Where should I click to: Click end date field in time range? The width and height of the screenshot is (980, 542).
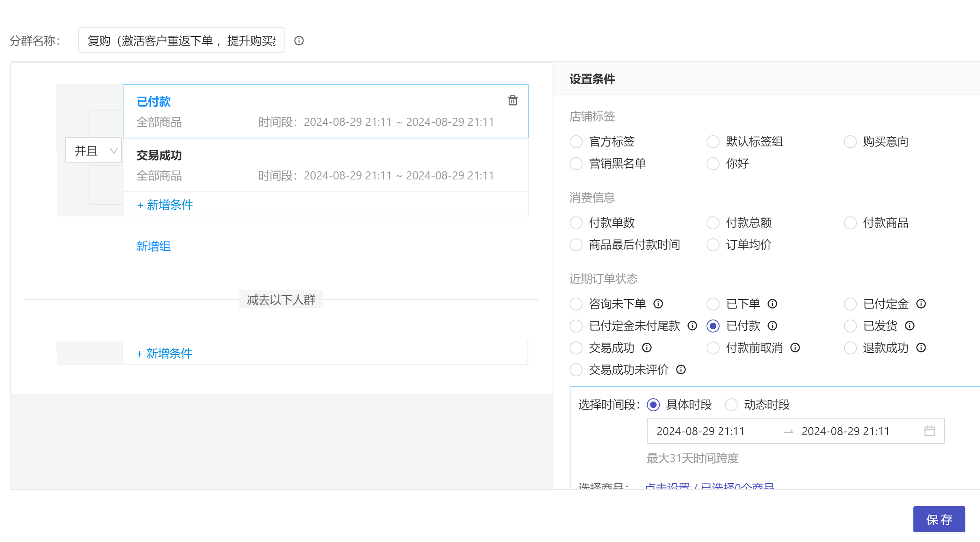[x=846, y=431]
